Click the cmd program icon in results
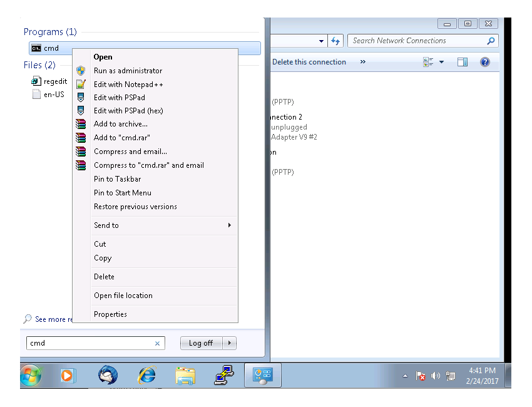 [x=36, y=49]
